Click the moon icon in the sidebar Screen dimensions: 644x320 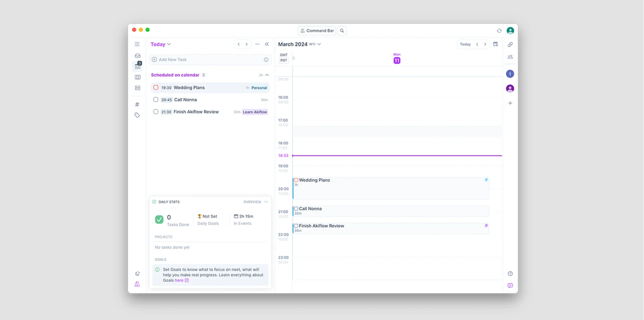[138, 273]
